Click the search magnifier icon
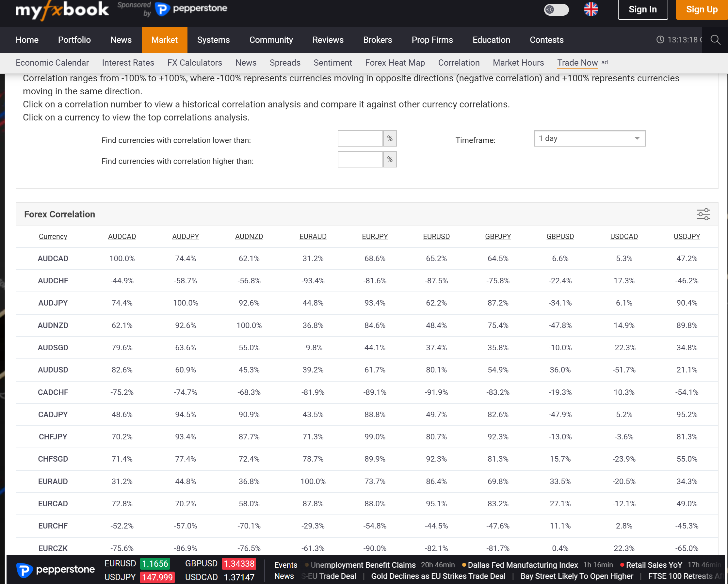The image size is (728, 584). pyautogui.click(x=715, y=40)
